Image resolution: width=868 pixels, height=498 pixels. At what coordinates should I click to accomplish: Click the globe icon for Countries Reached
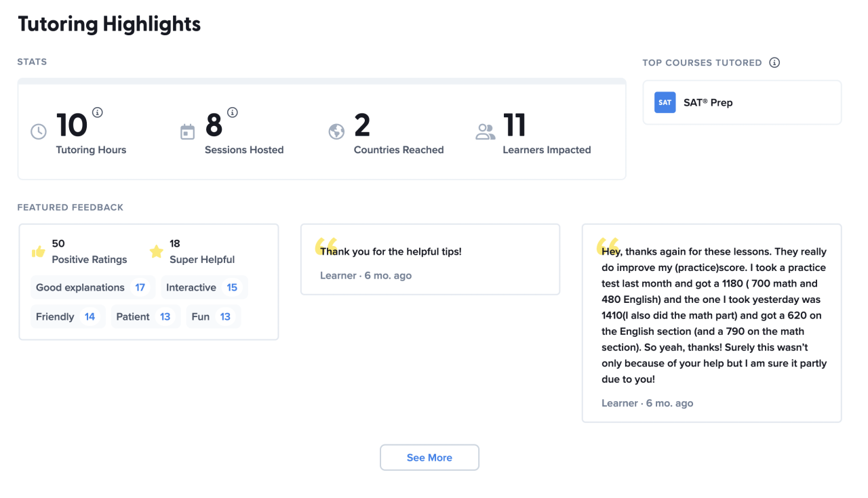click(336, 131)
